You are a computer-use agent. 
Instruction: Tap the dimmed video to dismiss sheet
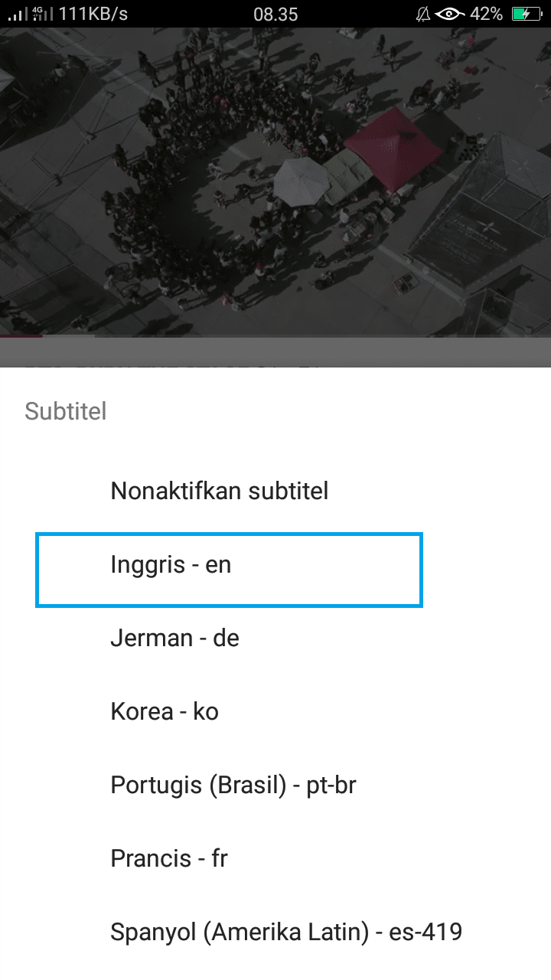click(x=275, y=182)
